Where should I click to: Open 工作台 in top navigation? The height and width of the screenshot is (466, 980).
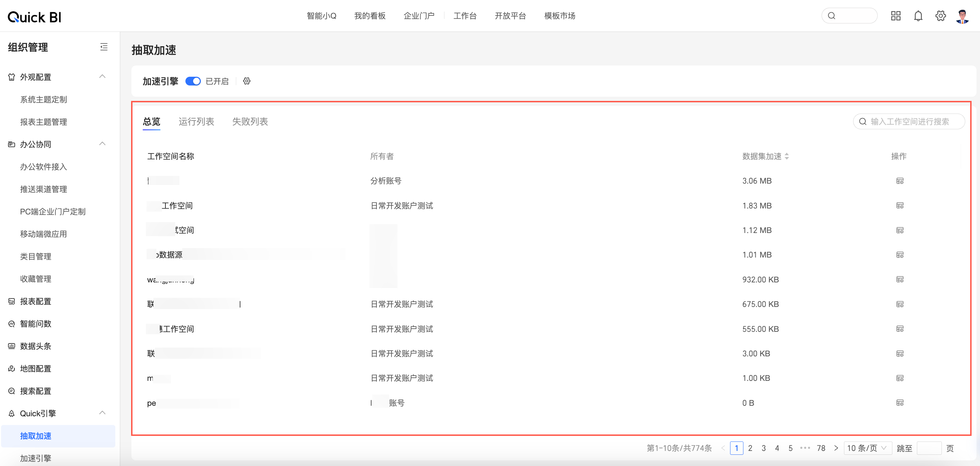tap(464, 16)
